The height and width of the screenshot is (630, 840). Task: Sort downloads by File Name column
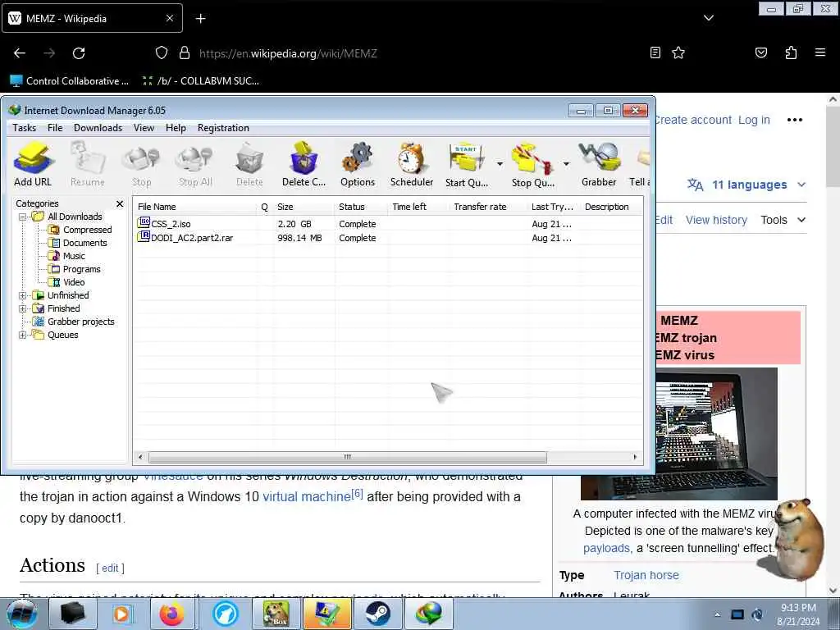(195, 207)
